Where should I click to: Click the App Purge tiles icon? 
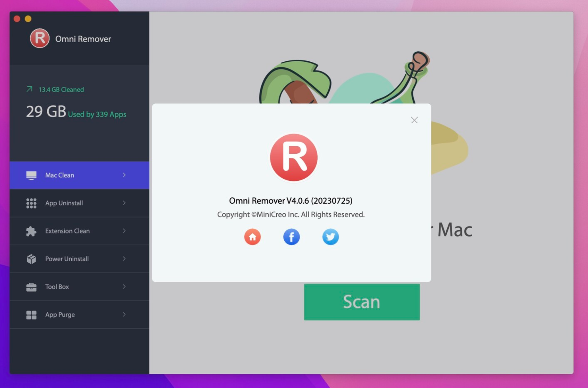point(31,315)
